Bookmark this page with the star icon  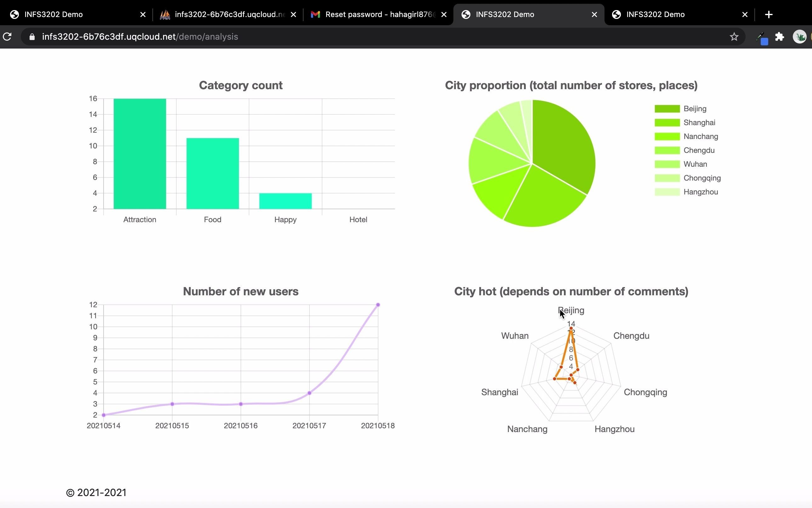(x=734, y=37)
